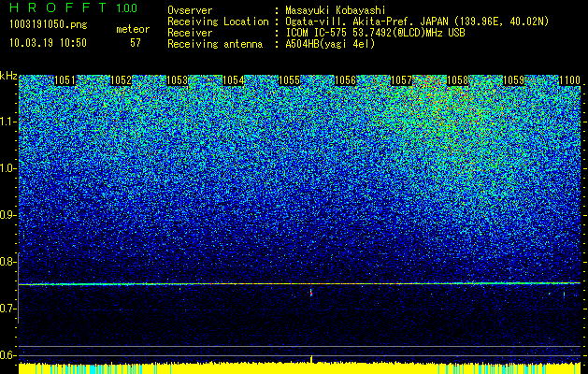The height and width of the screenshot is (374, 588).
Task: Select the 1.0 kHz axis label
Action: coord(7,169)
